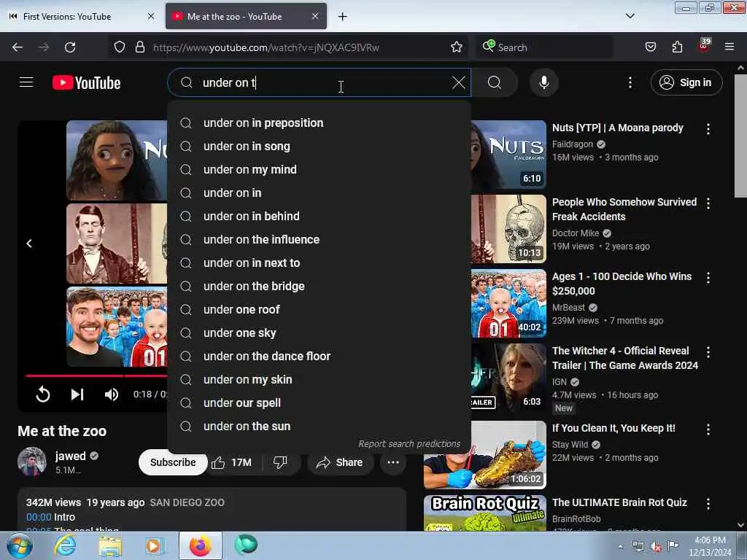
Task: Open options for The Witcher 4 trailer
Action: [x=708, y=352]
